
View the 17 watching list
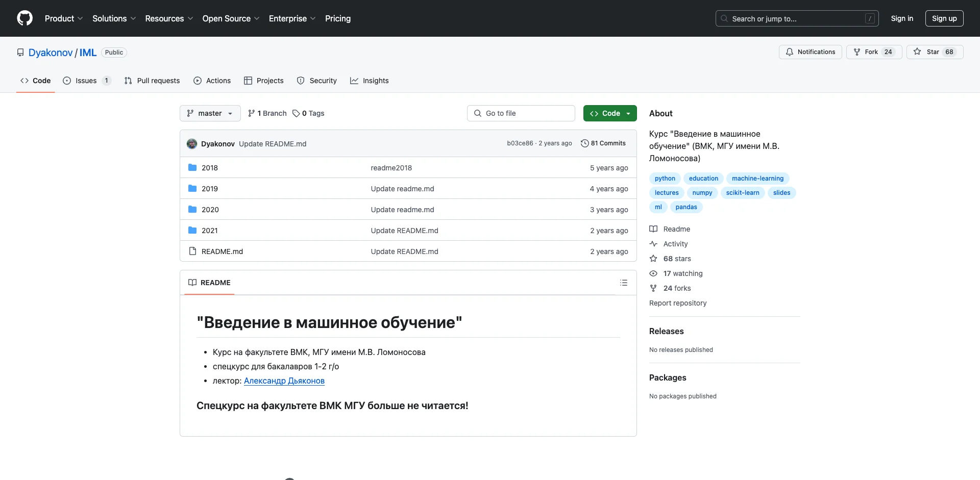point(676,273)
